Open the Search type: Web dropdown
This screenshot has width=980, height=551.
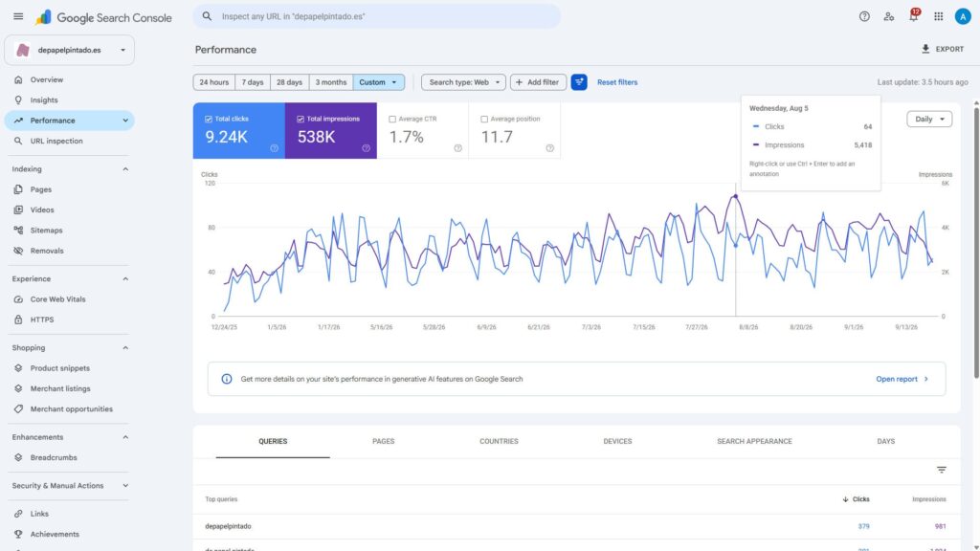tap(464, 82)
